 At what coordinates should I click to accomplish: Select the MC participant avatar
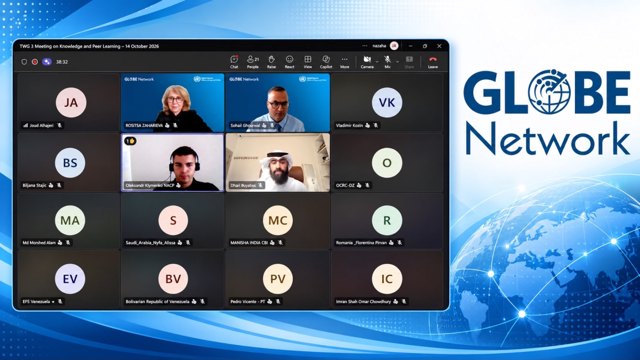coord(278,220)
